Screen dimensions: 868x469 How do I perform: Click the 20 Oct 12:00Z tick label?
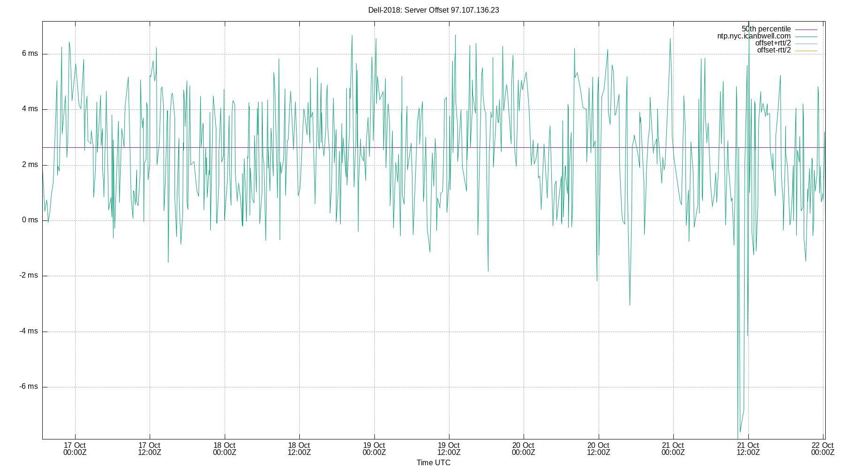(598, 449)
